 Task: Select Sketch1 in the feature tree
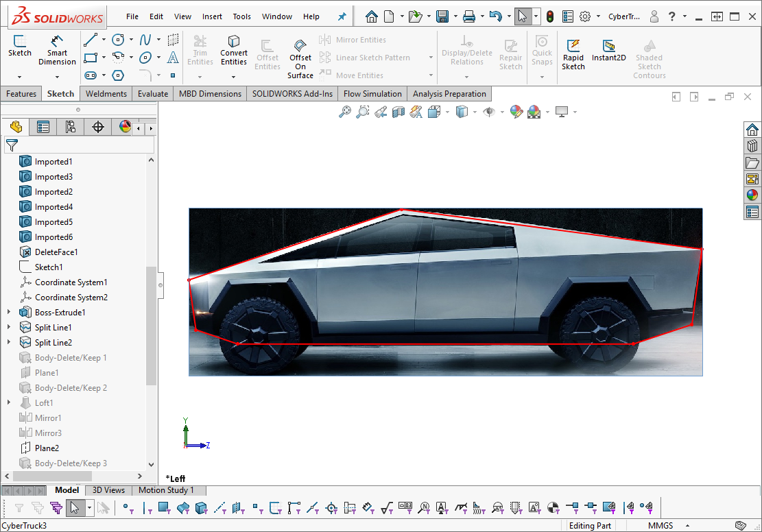[x=48, y=267]
